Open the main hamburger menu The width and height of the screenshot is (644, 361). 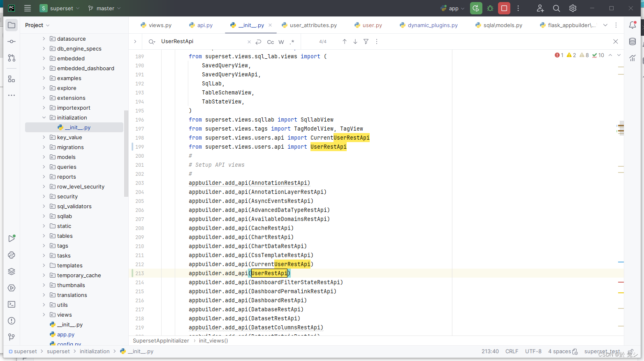[x=28, y=8]
